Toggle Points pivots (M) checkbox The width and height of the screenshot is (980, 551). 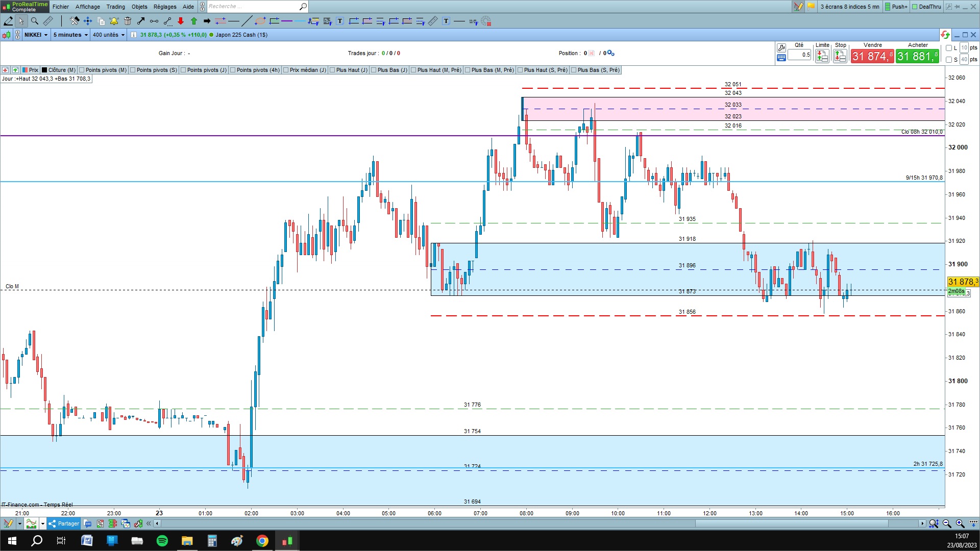(x=82, y=70)
